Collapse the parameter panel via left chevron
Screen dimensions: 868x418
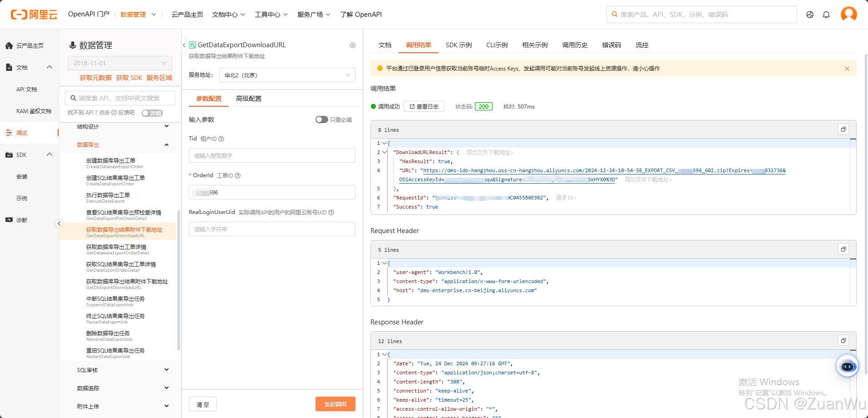184,45
